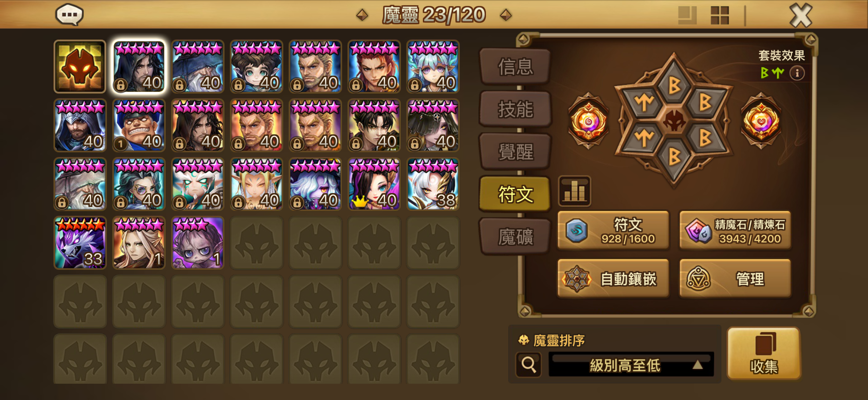This screenshot has width=868, height=400.
Task: Select the right heart artifact slot
Action: [761, 121]
